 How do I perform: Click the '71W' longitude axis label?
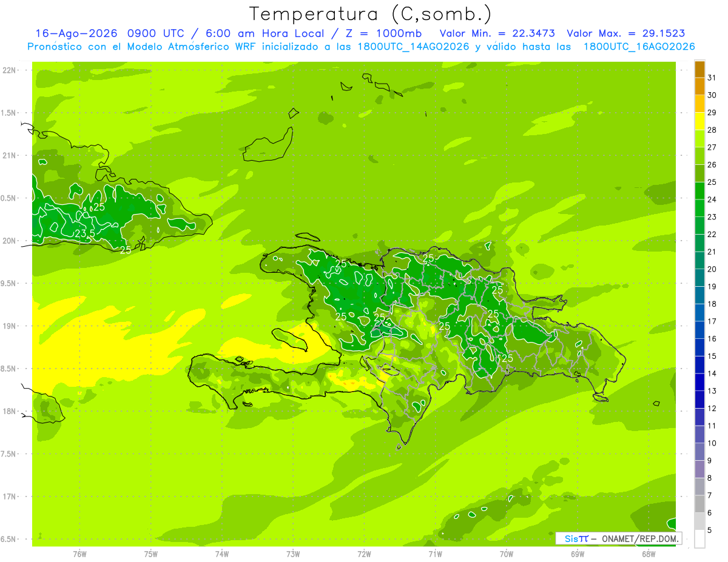[435, 554]
